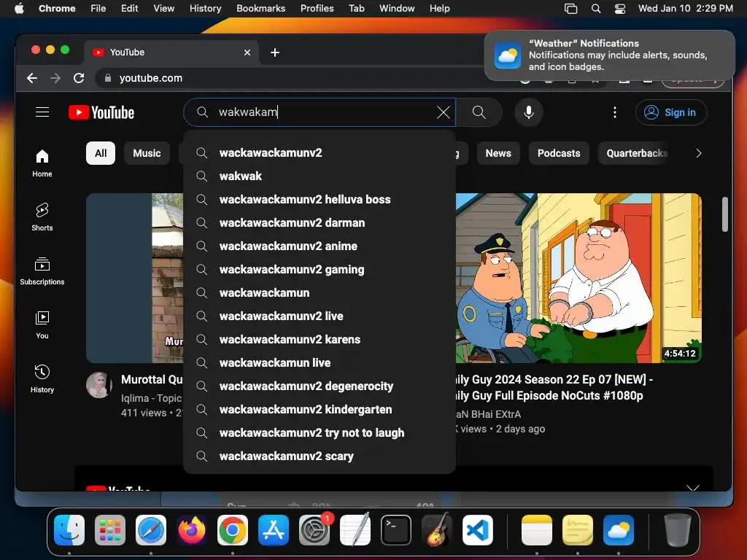Open Subscriptions in the sidebar
The image size is (747, 560).
(42, 271)
